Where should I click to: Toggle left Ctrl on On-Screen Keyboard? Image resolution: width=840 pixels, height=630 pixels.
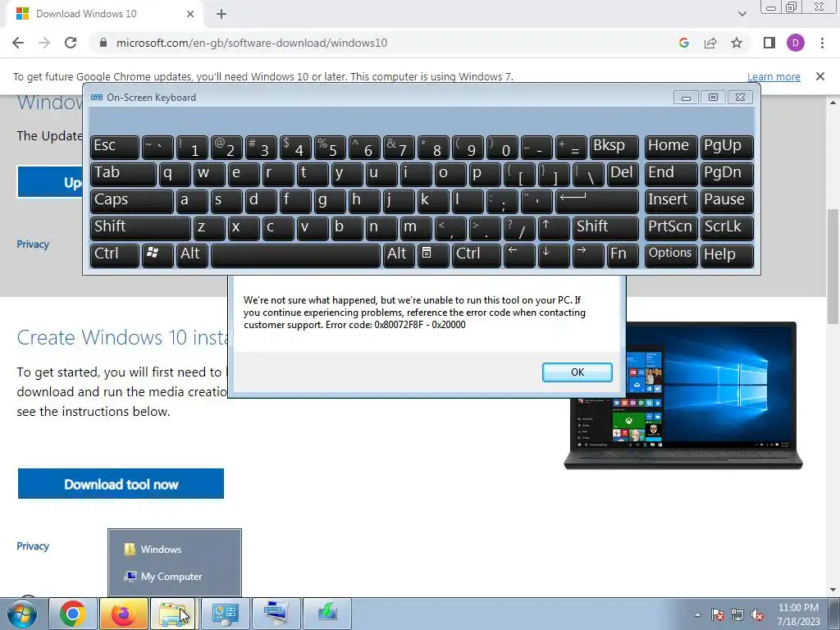pyautogui.click(x=115, y=255)
